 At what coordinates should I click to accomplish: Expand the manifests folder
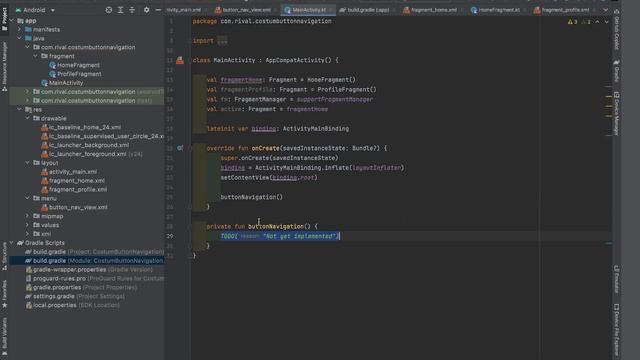tap(19, 29)
